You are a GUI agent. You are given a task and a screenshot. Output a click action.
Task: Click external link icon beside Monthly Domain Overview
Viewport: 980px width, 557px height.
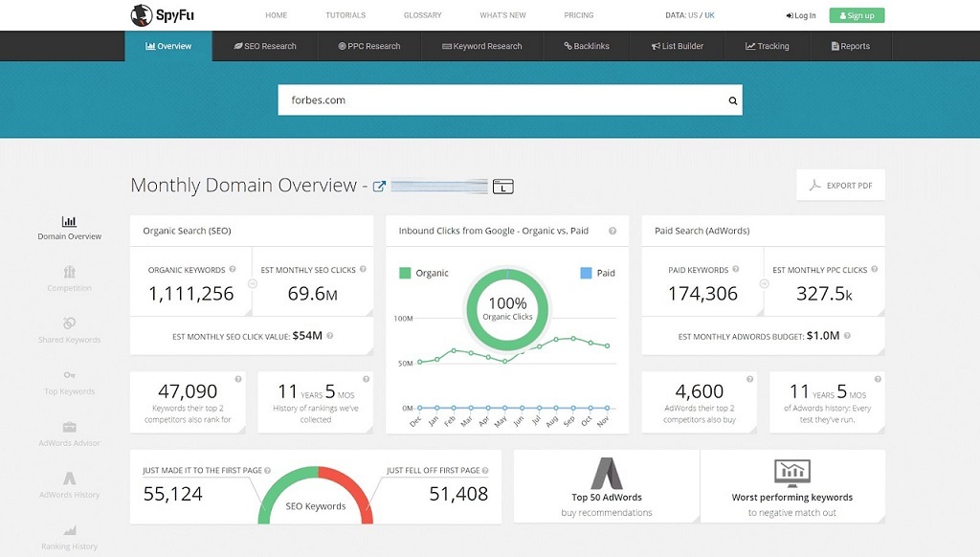(379, 187)
